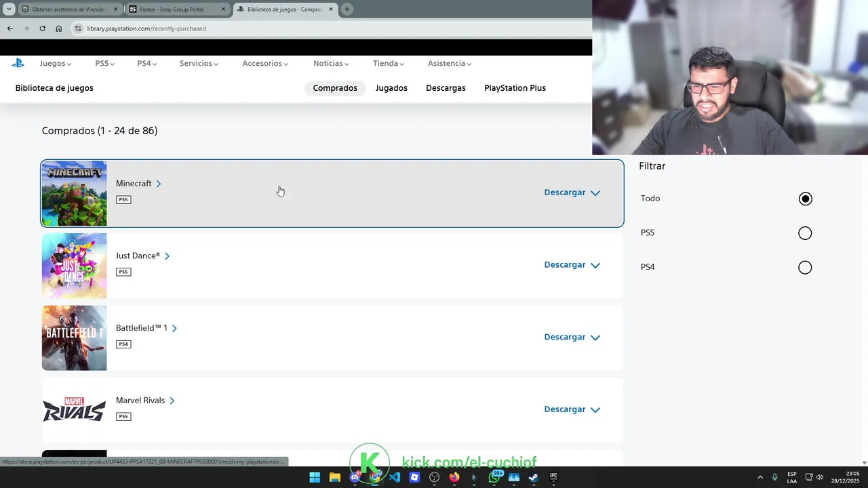Switch to the Jugados tab
Screen dimensions: 868x488
point(391,88)
